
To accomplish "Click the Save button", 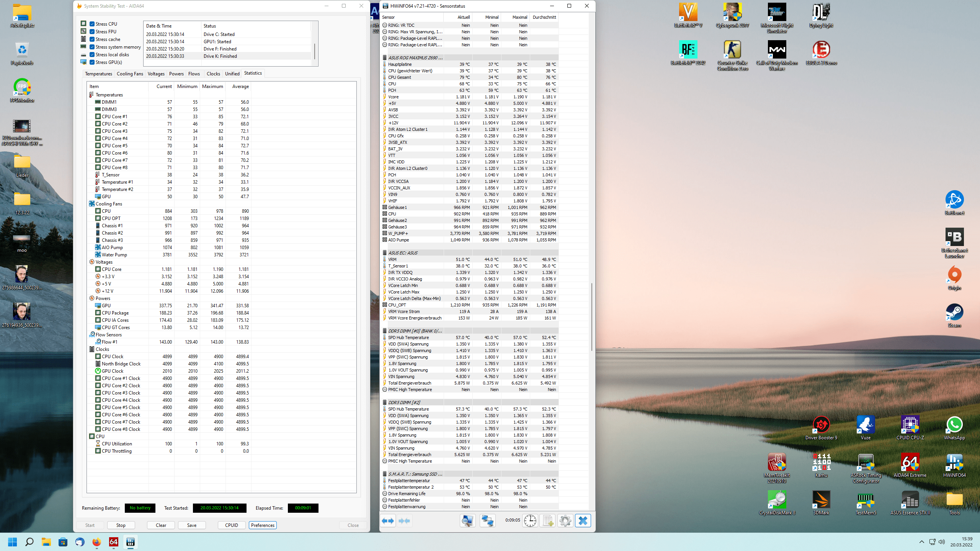I will [x=192, y=525].
